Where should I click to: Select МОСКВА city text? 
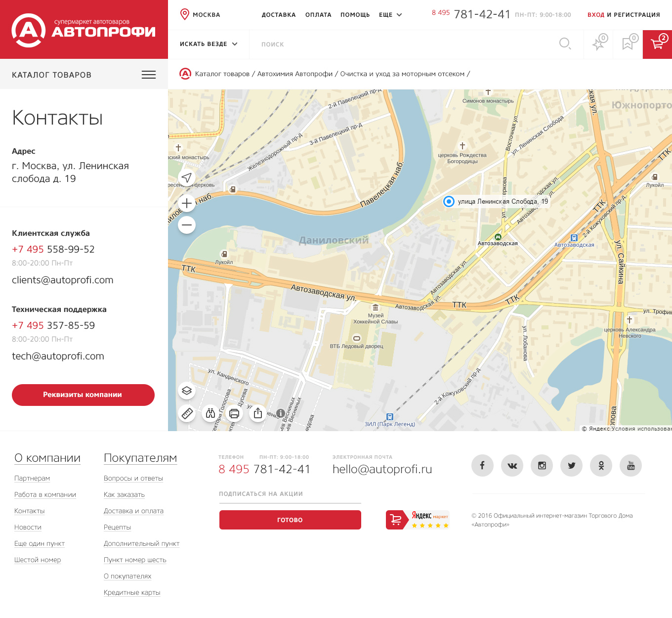pos(207,15)
